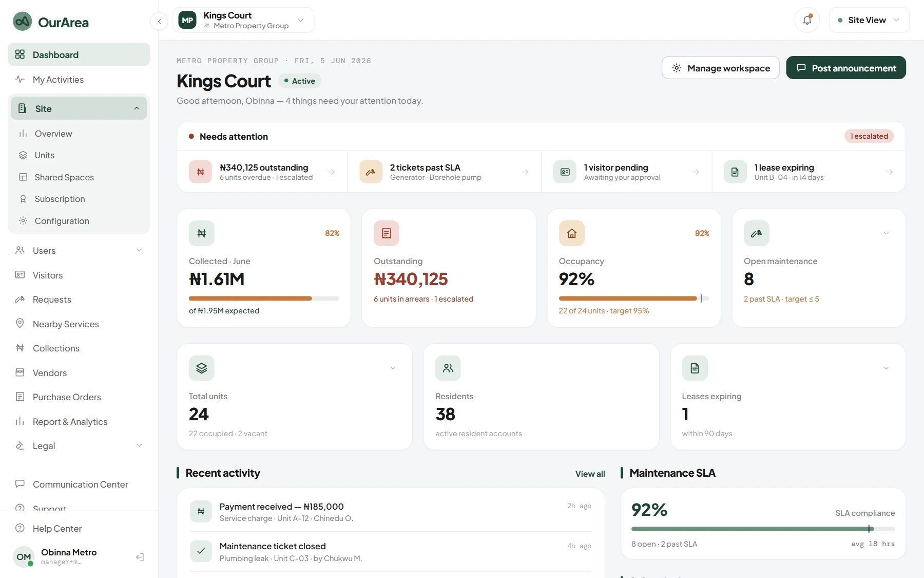Open the ₦340,125 outstanding attention item
924x578 pixels.
262,172
